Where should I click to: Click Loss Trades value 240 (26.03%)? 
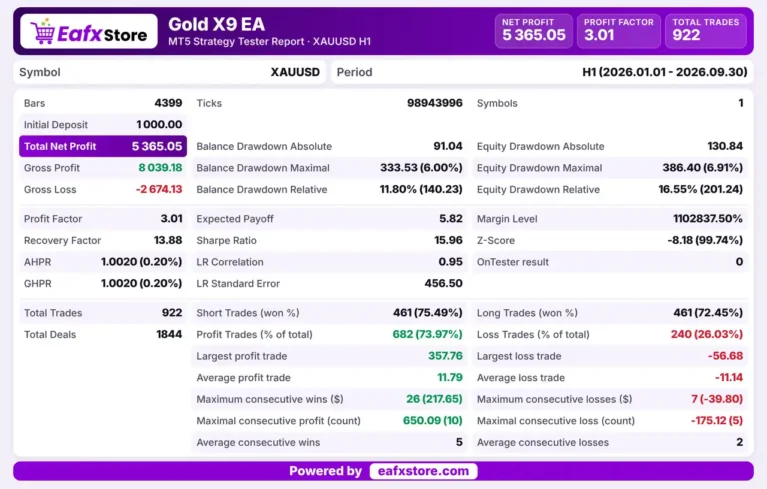click(x=706, y=334)
